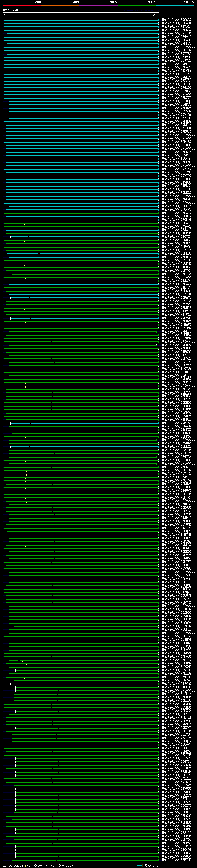This screenshot has height=868, width=197.
Task: Click UniRef100_Q3AC29
Action: click(177, 467)
